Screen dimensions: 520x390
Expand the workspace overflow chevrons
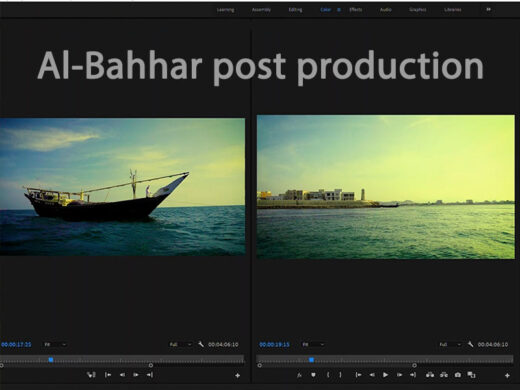click(488, 9)
